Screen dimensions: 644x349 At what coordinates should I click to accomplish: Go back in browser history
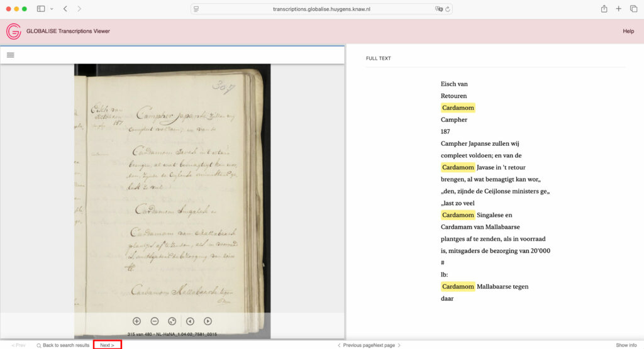[x=65, y=9]
